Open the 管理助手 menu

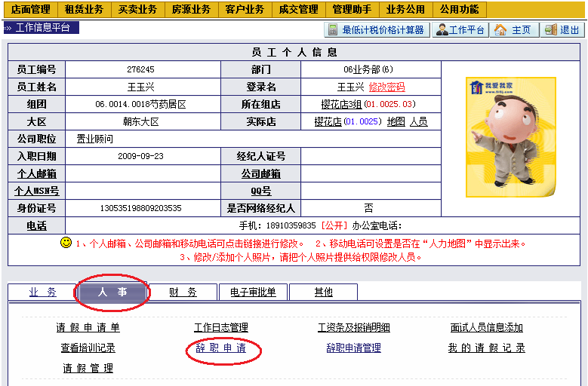tap(352, 9)
